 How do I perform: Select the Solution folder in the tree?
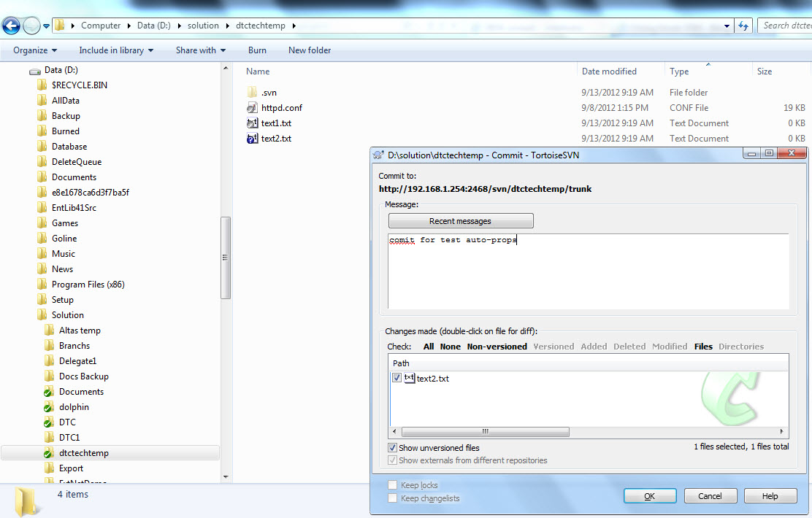(x=67, y=314)
